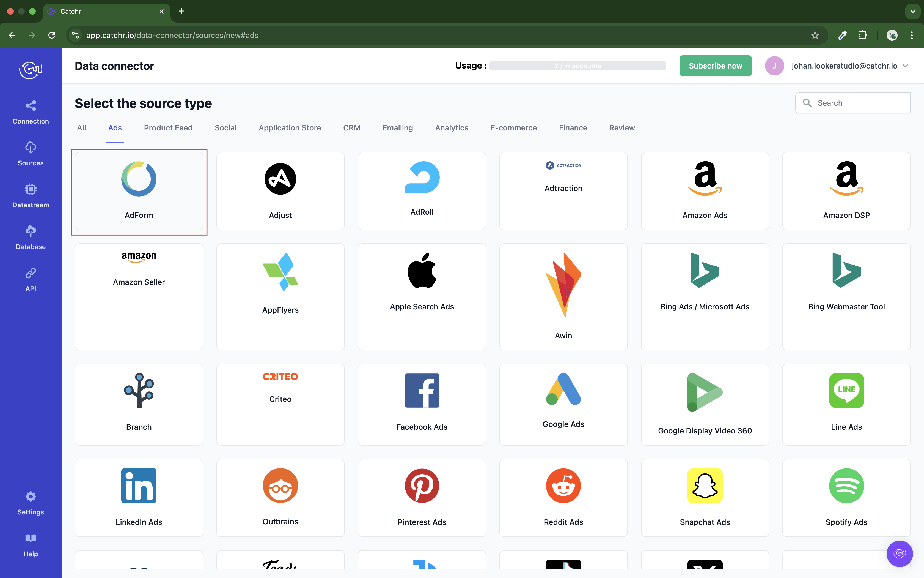Open Settings gear in sidebar
This screenshot has width=924, height=578.
pos(31,503)
